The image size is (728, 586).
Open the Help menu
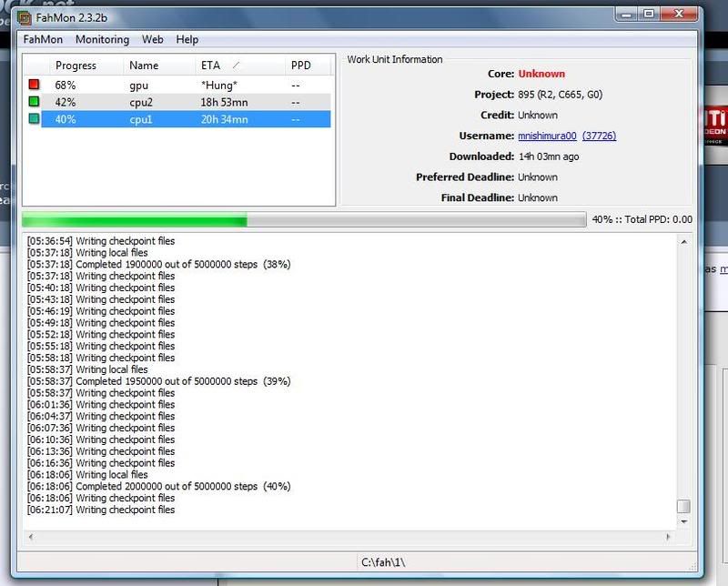[187, 39]
